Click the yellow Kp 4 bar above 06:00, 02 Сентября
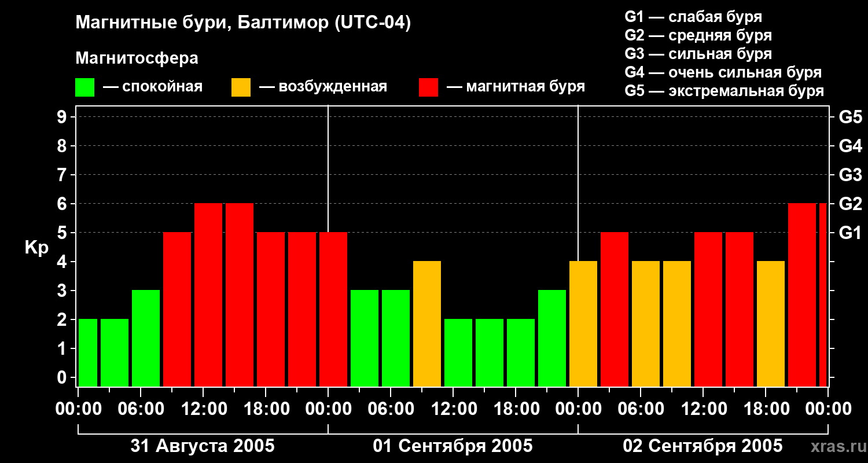868x463 pixels. [x=646, y=324]
